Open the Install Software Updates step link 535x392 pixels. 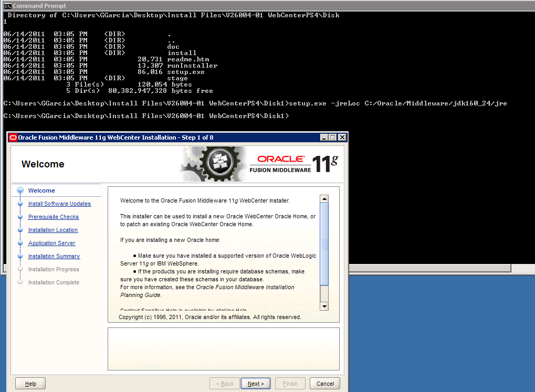coord(59,204)
